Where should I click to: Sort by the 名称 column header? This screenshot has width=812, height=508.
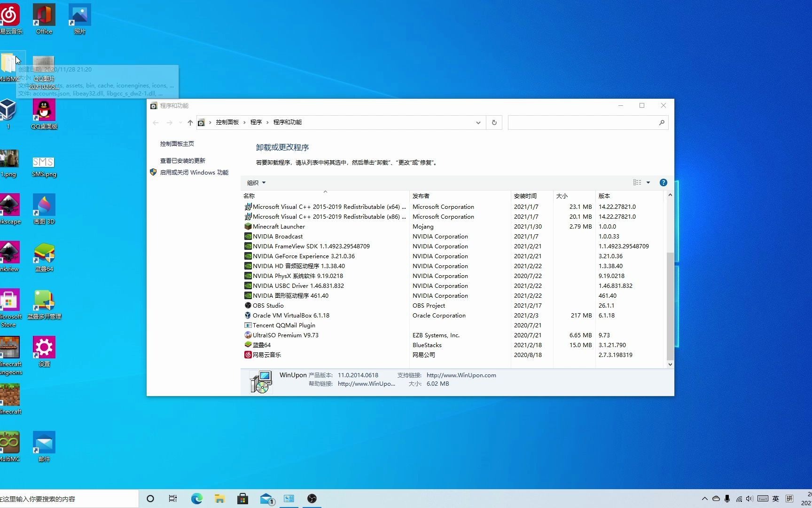[325, 196]
